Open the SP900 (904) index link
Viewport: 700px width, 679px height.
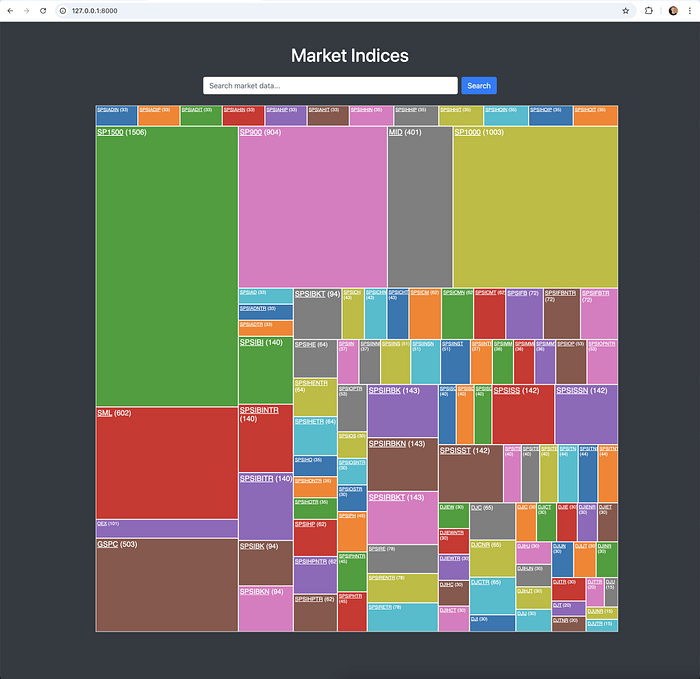click(x=251, y=132)
